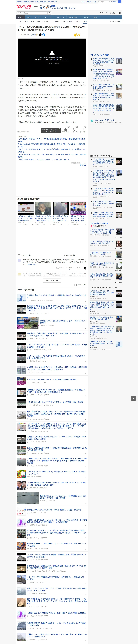This screenshot has width=138, height=644.
Task: Close the reaction tooltip popup
Action: (x=60, y=129)
